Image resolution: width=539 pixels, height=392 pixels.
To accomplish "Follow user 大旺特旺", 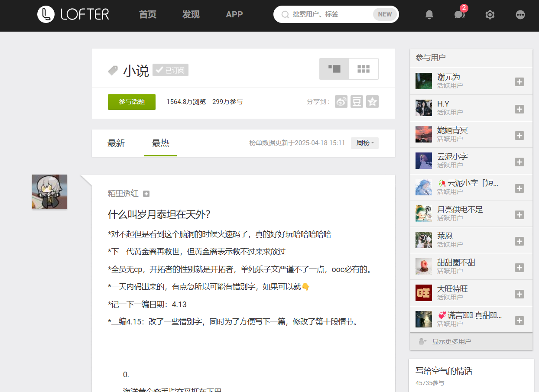I will click(x=520, y=294).
